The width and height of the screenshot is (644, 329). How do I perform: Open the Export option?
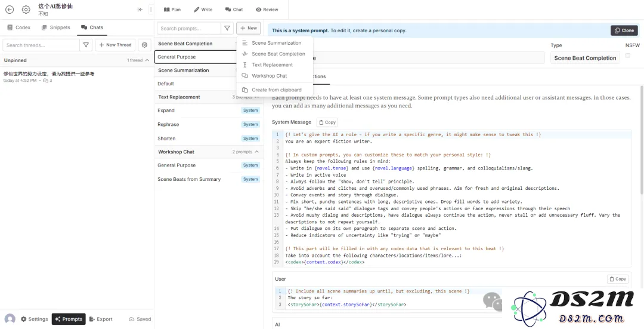[101, 319]
